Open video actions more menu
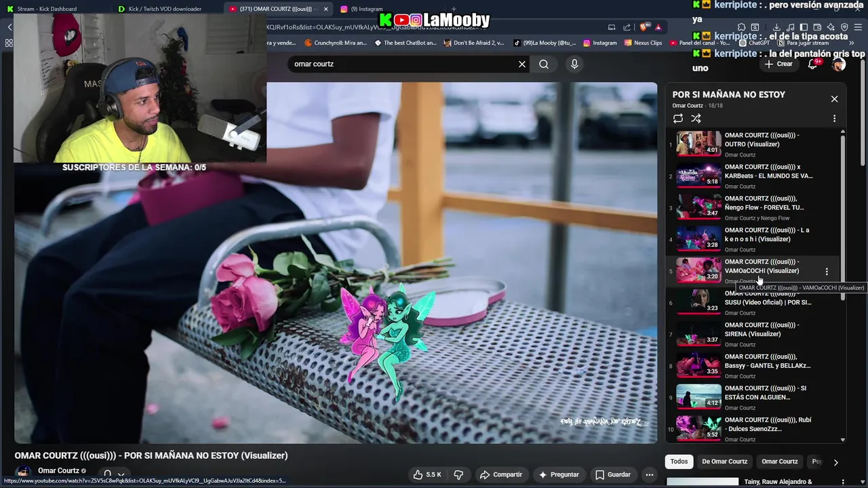This screenshot has height=488, width=868. pos(649,474)
